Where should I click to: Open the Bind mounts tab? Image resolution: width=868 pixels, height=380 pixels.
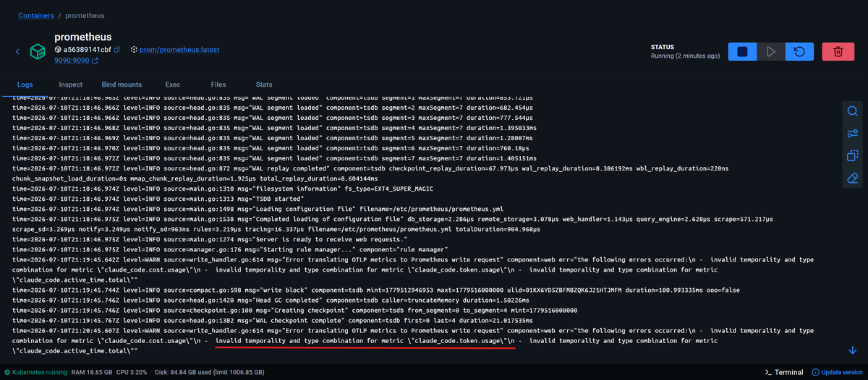click(x=122, y=85)
